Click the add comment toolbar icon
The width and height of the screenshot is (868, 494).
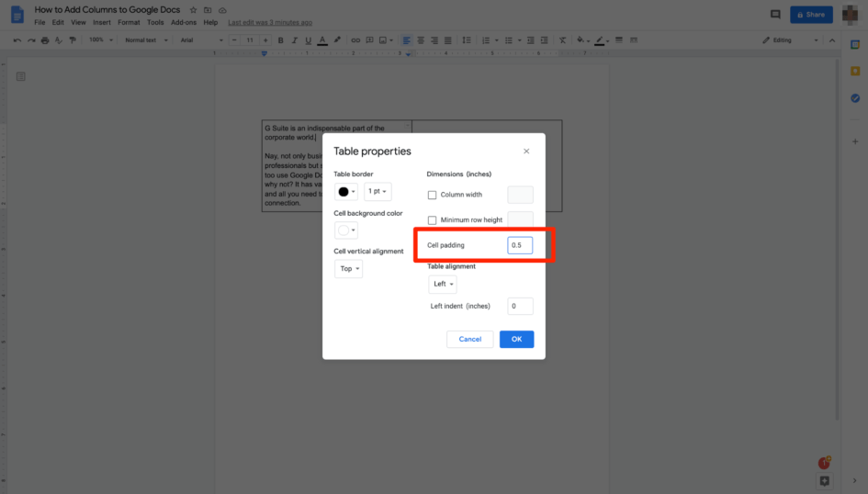(370, 40)
